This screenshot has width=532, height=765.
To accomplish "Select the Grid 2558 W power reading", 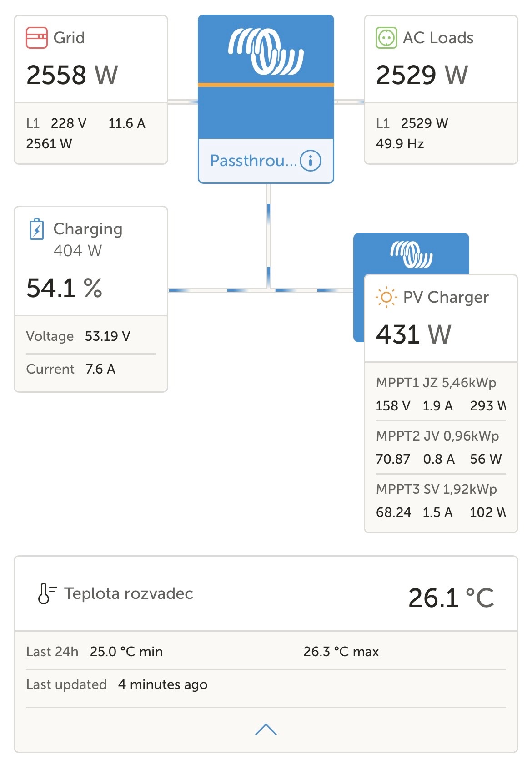I will tap(72, 75).
